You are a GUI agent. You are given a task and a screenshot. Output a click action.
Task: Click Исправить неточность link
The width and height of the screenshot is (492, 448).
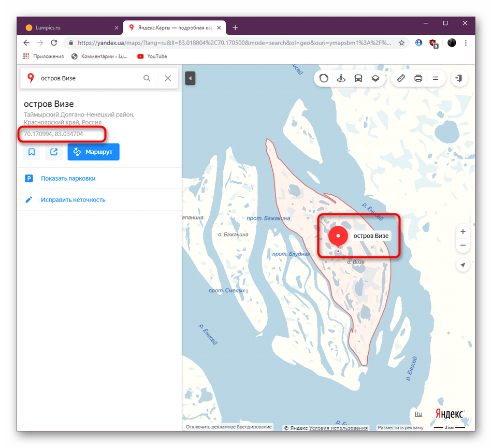tap(73, 200)
